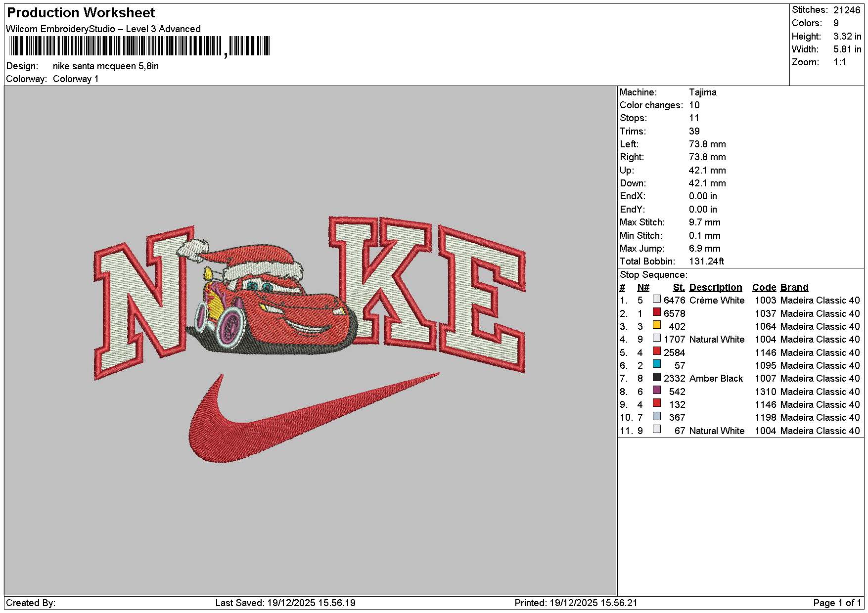
Task: Click stitch count '2584' in row 5
Action: coord(674,353)
